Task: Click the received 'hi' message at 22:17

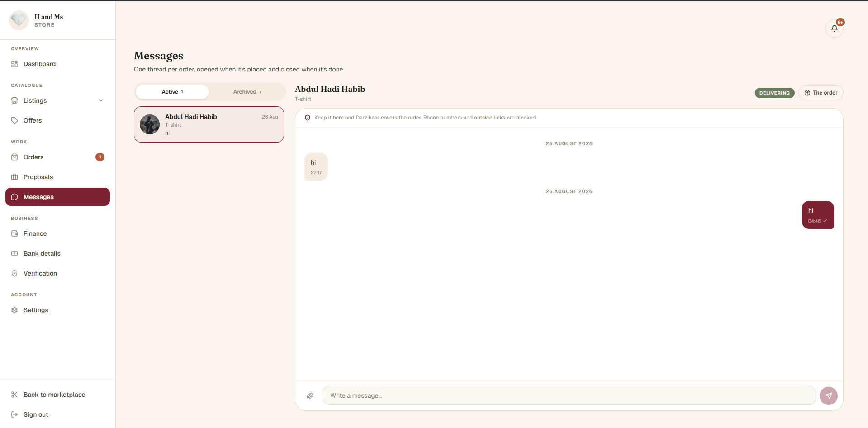Action: (316, 166)
